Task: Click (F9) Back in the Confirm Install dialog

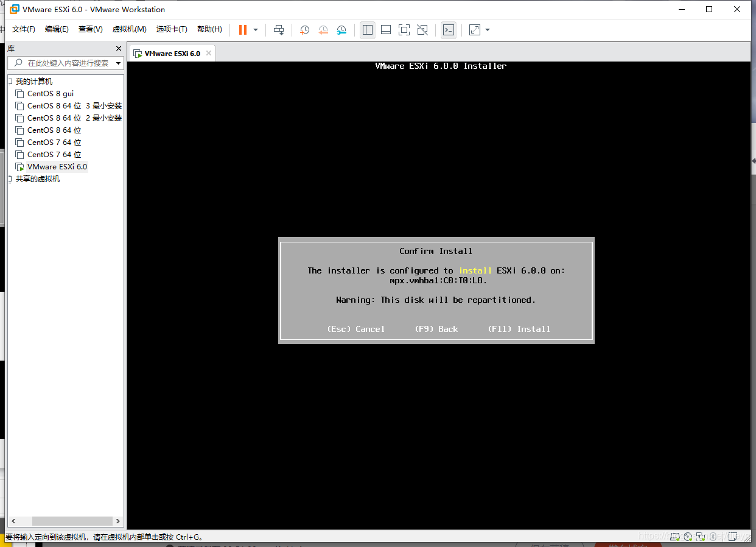Action: pos(436,329)
